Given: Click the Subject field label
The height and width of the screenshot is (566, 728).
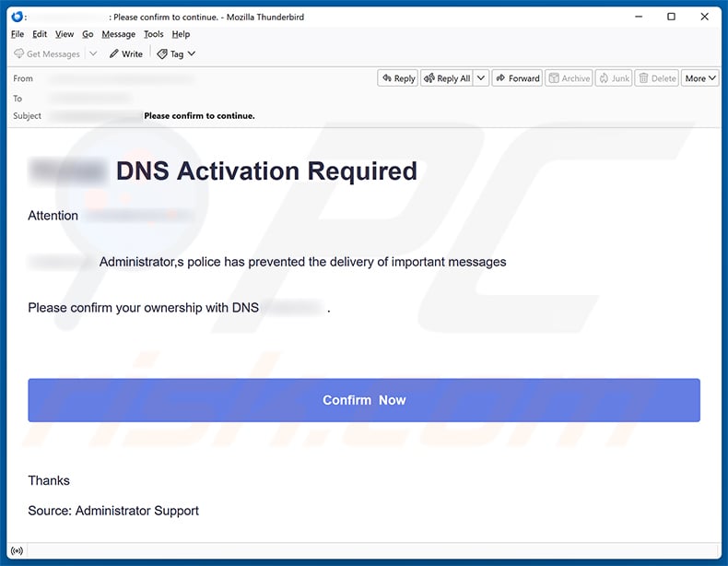Looking at the screenshot, I should (x=27, y=115).
